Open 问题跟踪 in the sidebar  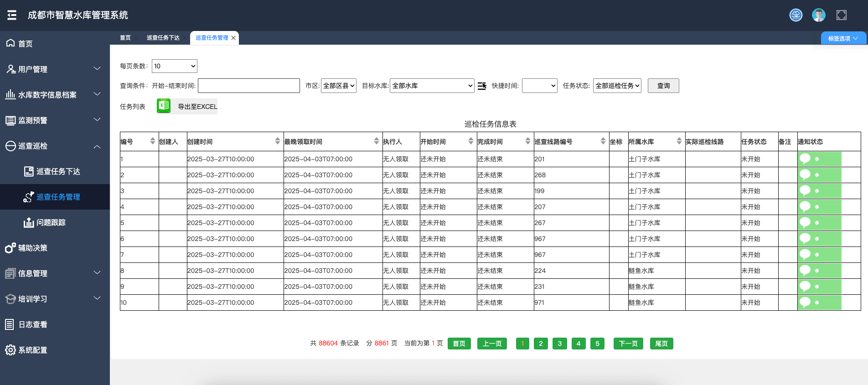(x=55, y=222)
